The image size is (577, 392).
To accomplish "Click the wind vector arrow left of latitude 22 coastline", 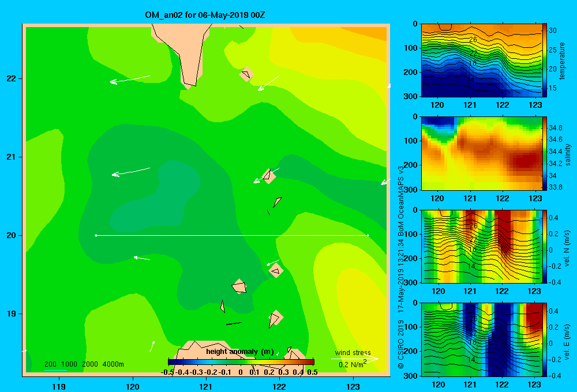I will [x=130, y=79].
